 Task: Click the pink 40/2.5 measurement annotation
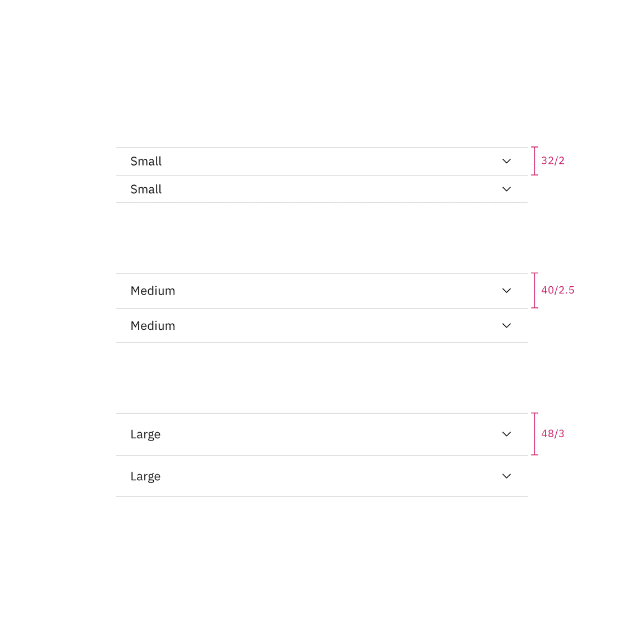(x=558, y=290)
